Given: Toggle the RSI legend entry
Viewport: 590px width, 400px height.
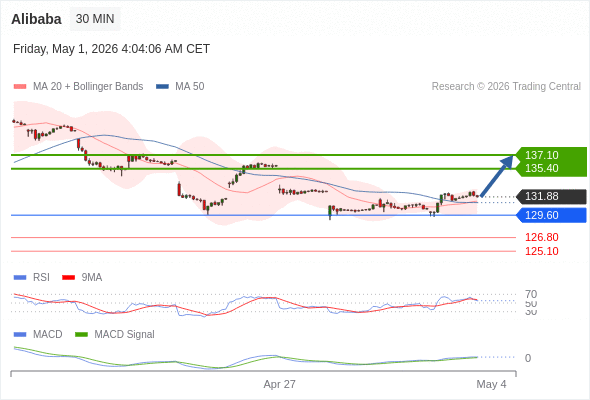Looking at the screenshot, I should point(32,277).
